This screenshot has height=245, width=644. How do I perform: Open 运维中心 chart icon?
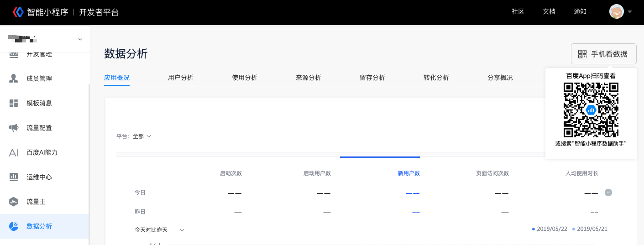point(14,177)
